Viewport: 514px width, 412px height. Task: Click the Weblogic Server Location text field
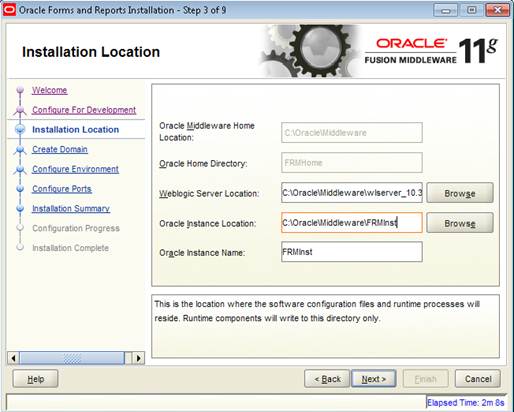tap(352, 193)
